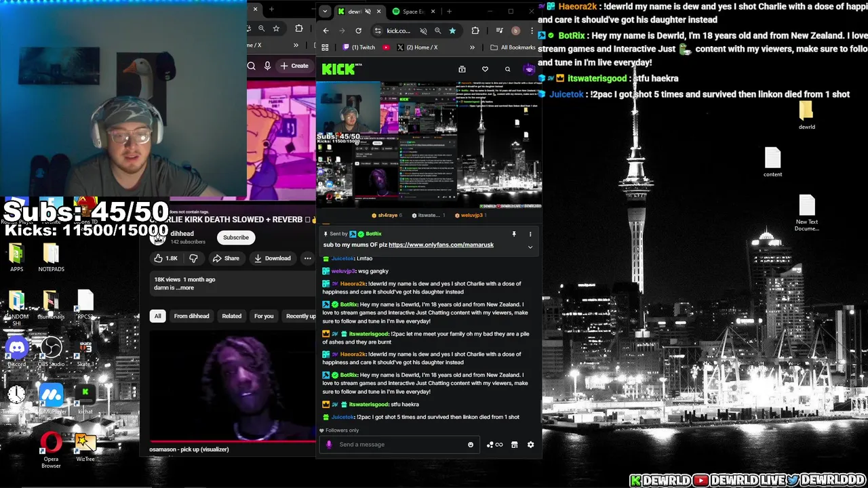868x488 pixels.
Task: Toggle bookmark star in YouTube browser window
Action: 276,28
